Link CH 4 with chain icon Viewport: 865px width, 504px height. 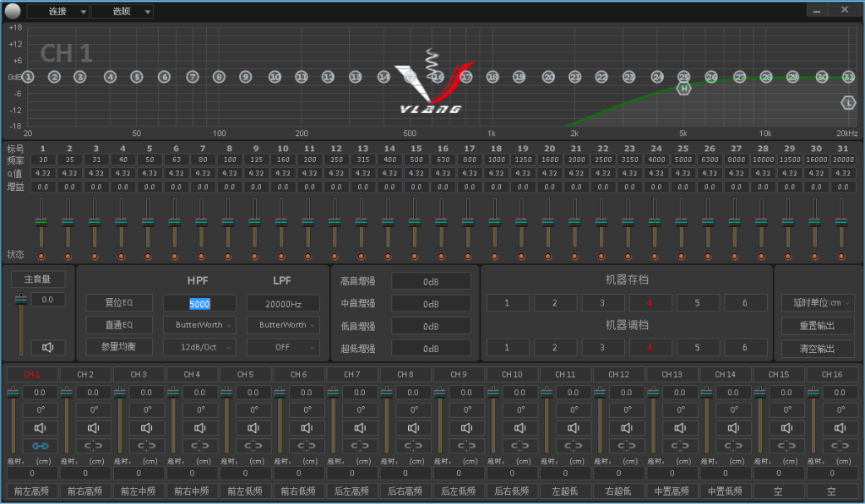[199, 446]
